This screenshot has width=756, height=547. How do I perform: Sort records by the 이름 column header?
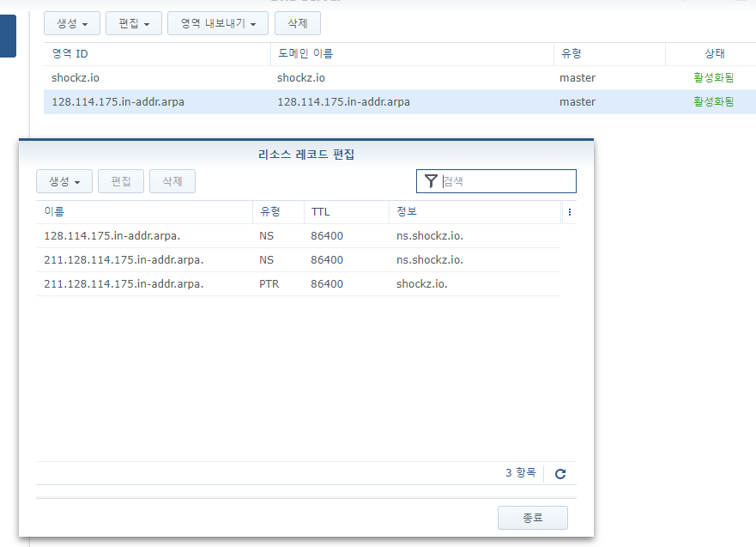pyautogui.click(x=142, y=212)
